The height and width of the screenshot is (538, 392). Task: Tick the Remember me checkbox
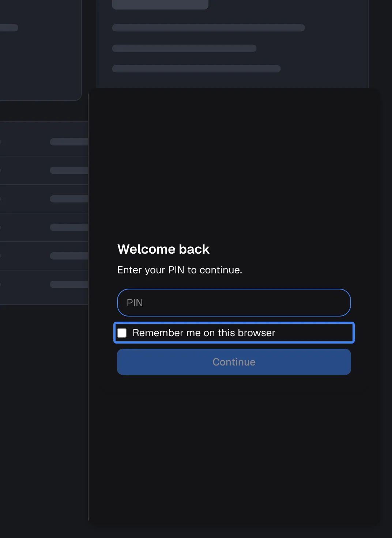click(x=122, y=333)
